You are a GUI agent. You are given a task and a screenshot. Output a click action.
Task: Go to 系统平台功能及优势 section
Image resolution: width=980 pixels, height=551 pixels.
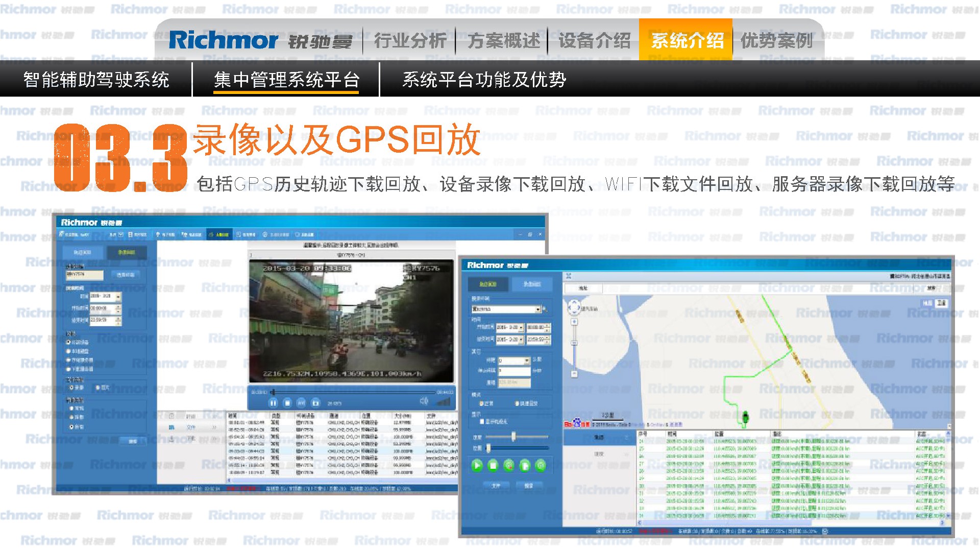click(484, 80)
